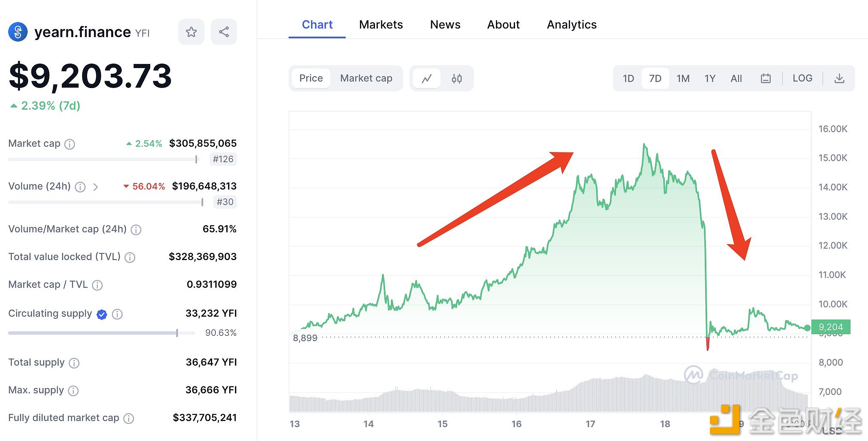The width and height of the screenshot is (868, 441).
Task: Open the calendar date range picker
Action: 765,78
